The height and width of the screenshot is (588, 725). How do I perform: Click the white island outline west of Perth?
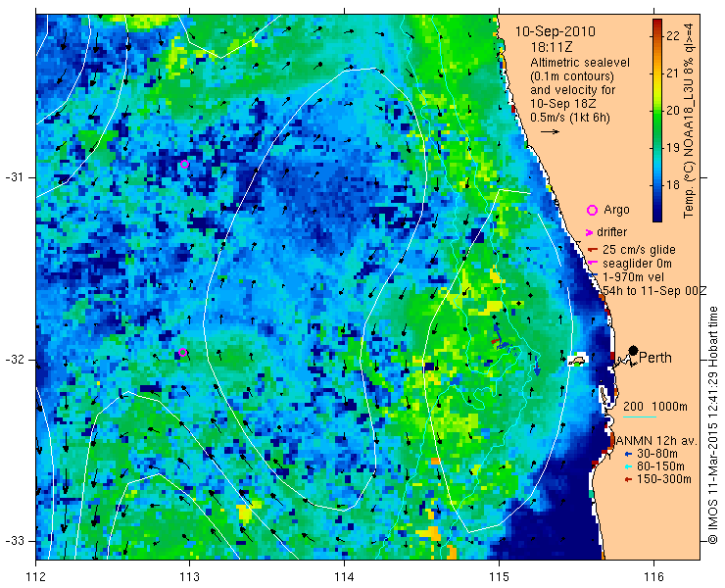tap(577, 360)
